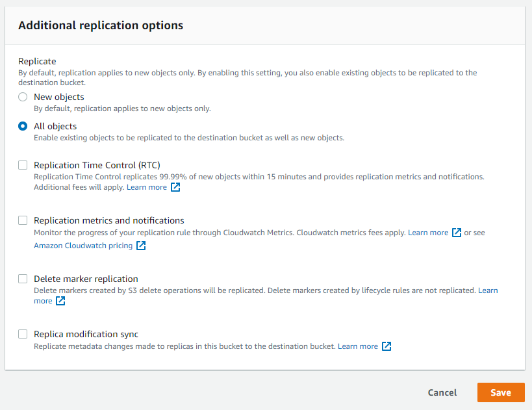Enable Replication Time Control (RTC)
532x410 pixels.
coord(23,165)
